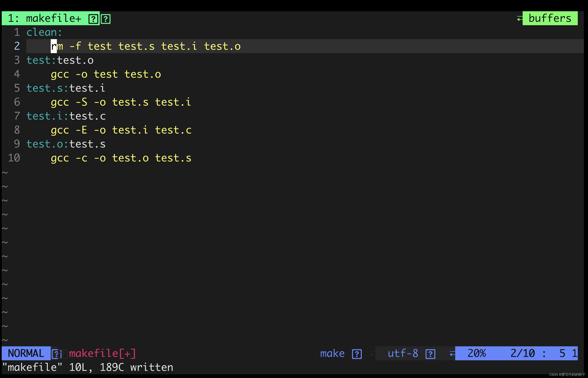
Task: Click the 'clean:' target on line 1
Action: [x=44, y=32]
